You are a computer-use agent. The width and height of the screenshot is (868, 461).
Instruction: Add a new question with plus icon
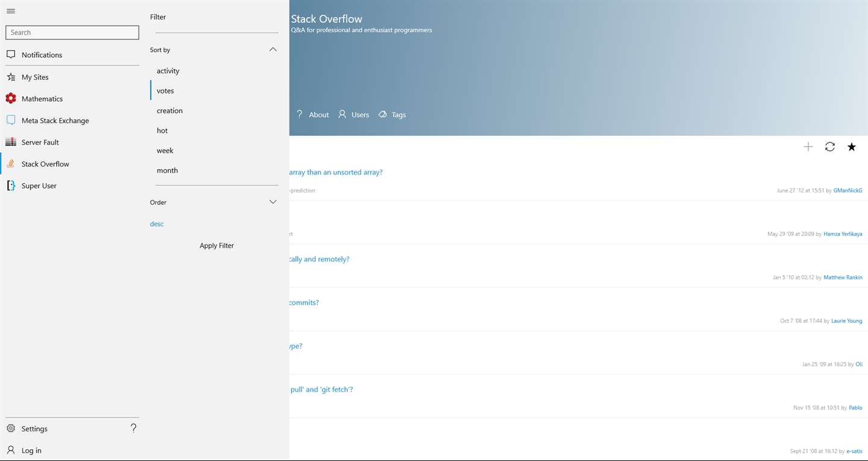808,147
